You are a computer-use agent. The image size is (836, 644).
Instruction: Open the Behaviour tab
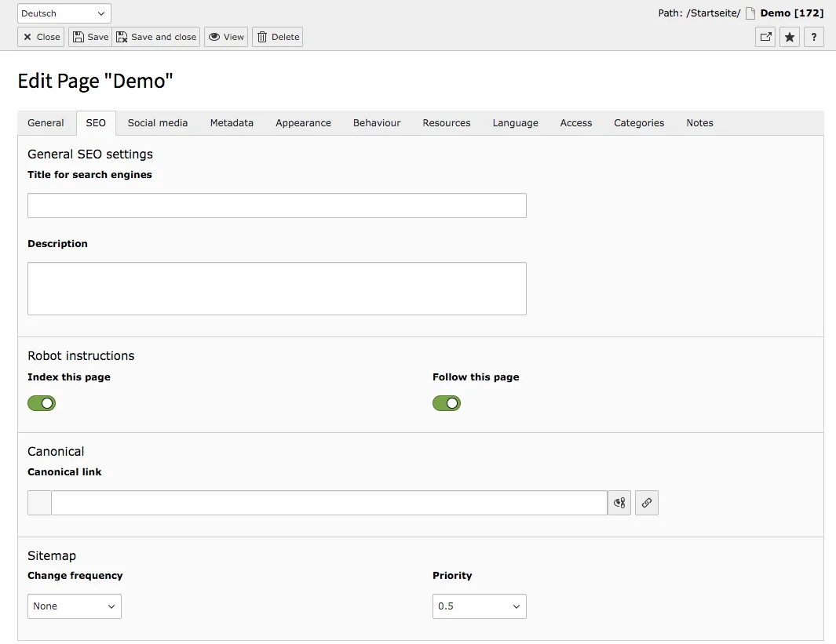377,122
